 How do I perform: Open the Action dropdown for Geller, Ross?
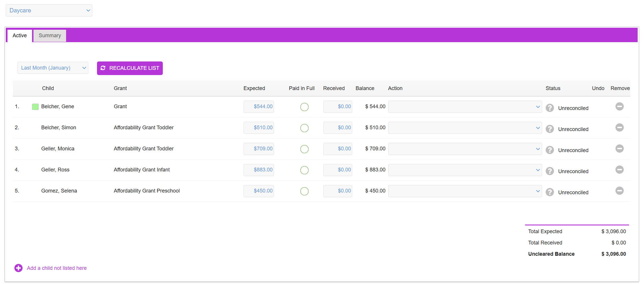[x=465, y=170]
